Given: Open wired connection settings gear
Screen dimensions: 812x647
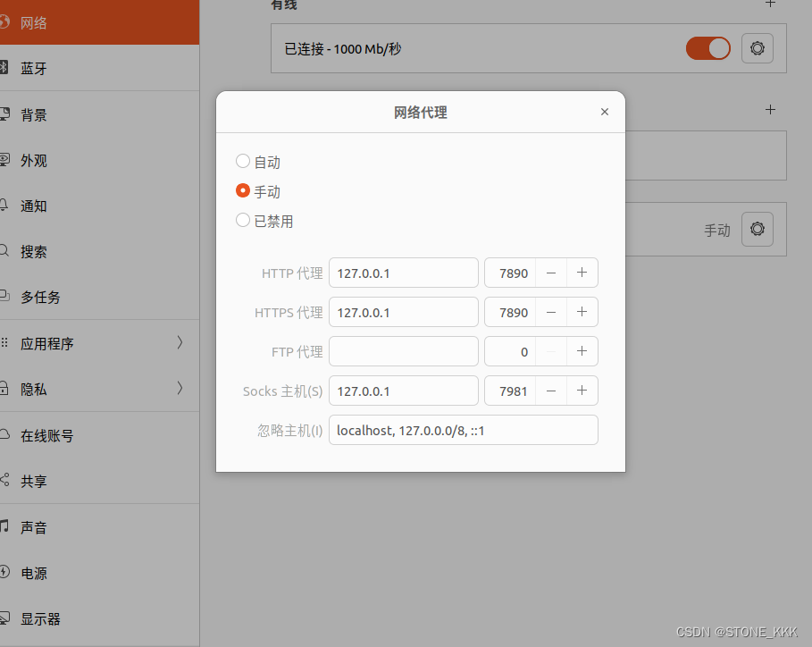Looking at the screenshot, I should click(x=758, y=48).
